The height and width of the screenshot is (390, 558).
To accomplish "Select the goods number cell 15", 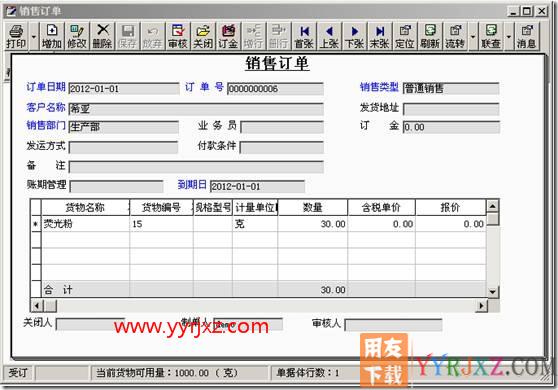I will 162,224.
